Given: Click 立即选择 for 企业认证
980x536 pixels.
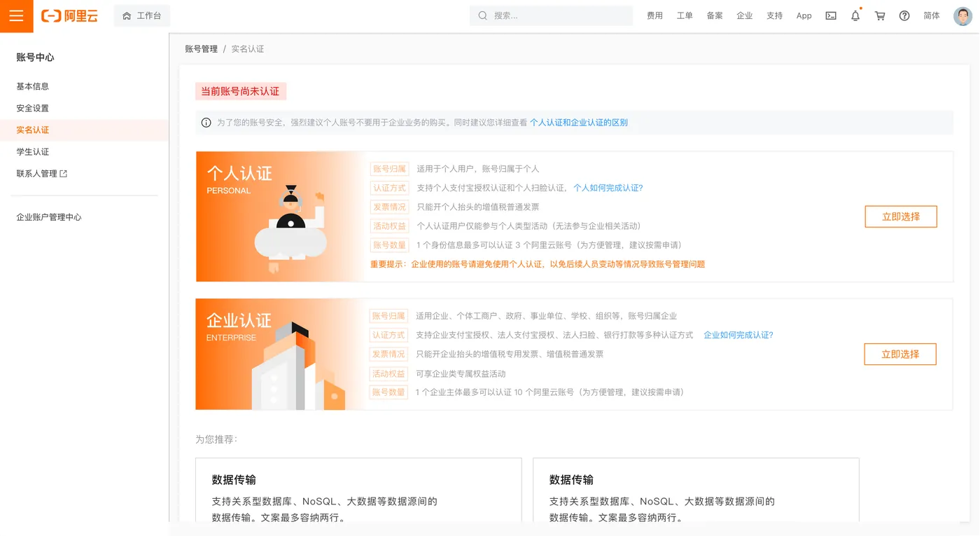Looking at the screenshot, I should pyautogui.click(x=900, y=354).
